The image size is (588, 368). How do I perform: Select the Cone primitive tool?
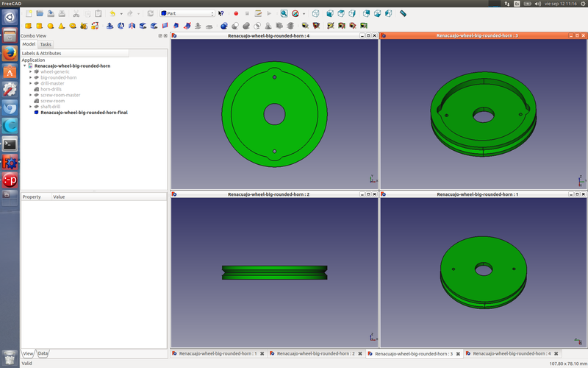tap(62, 26)
